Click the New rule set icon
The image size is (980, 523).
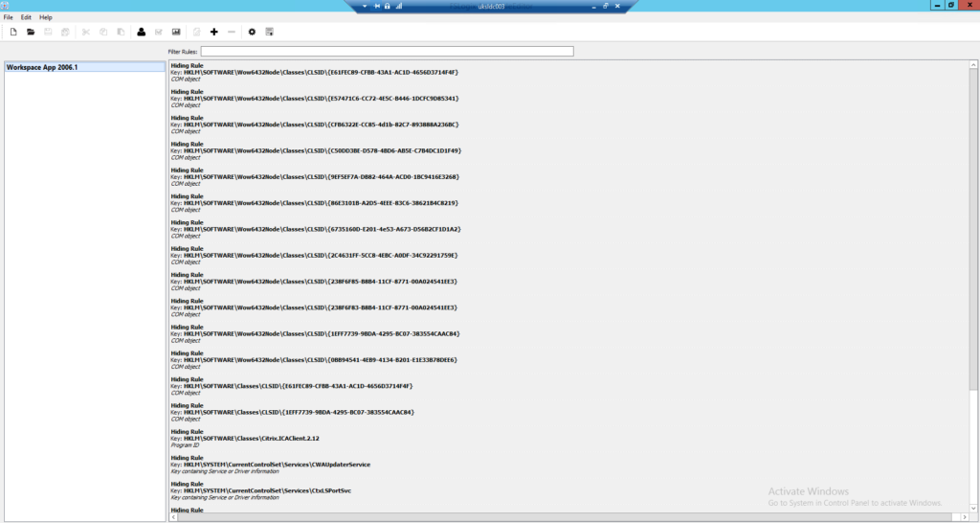tap(13, 32)
